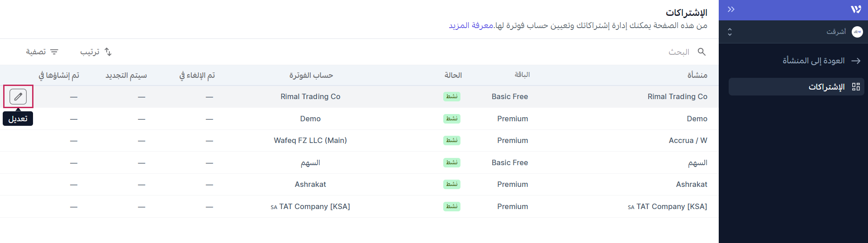The width and height of the screenshot is (868, 243).
Task: Open the معرفة المزيد link
Action: pos(471,25)
